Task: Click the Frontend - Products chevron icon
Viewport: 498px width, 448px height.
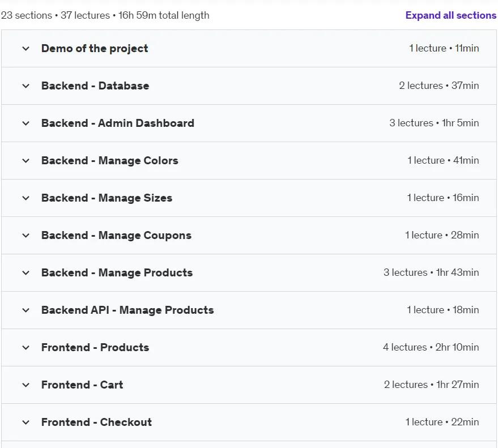Action: 25,348
